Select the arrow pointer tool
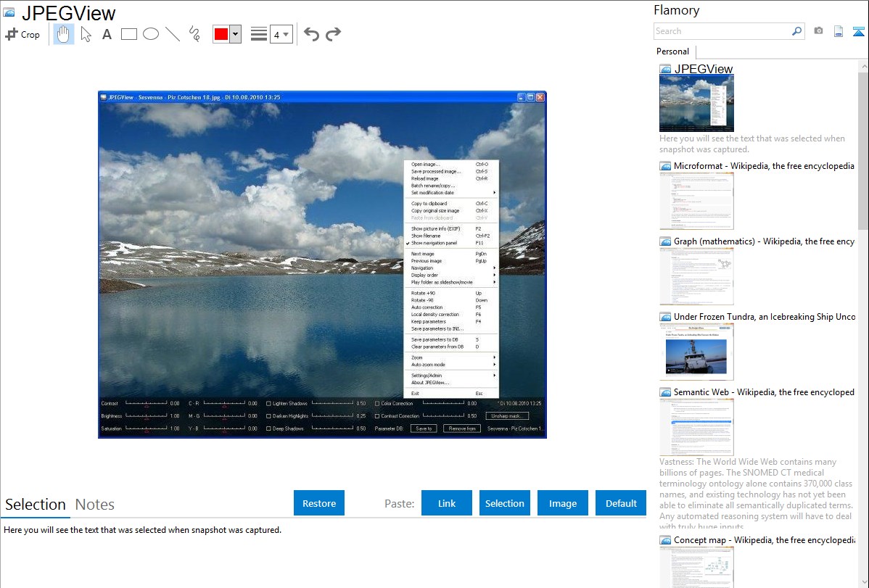This screenshot has height=588, width=869. click(x=86, y=34)
